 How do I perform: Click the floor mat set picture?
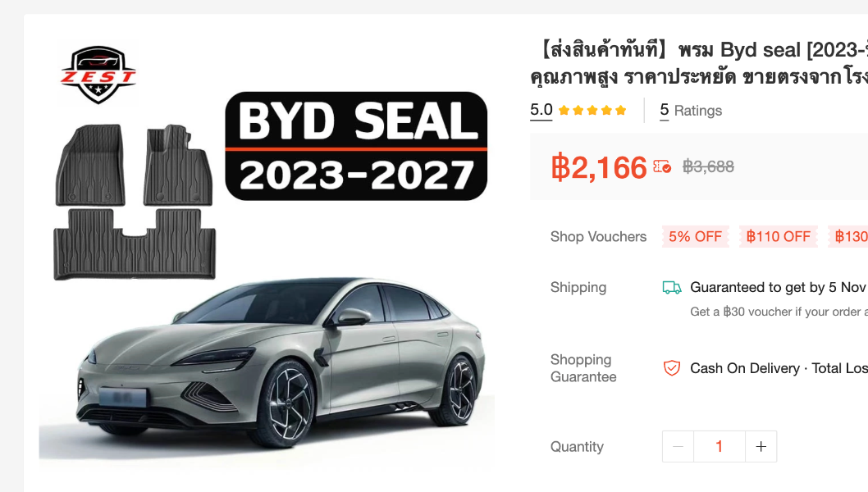[x=135, y=202]
